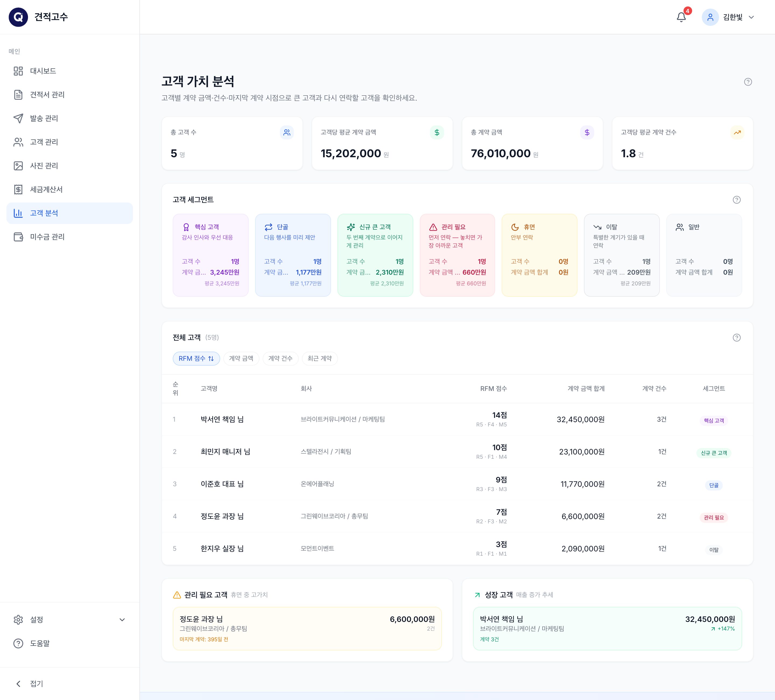This screenshot has width=775, height=700.
Task: Open help icon in 전체 고객 panel
Action: [x=737, y=337]
